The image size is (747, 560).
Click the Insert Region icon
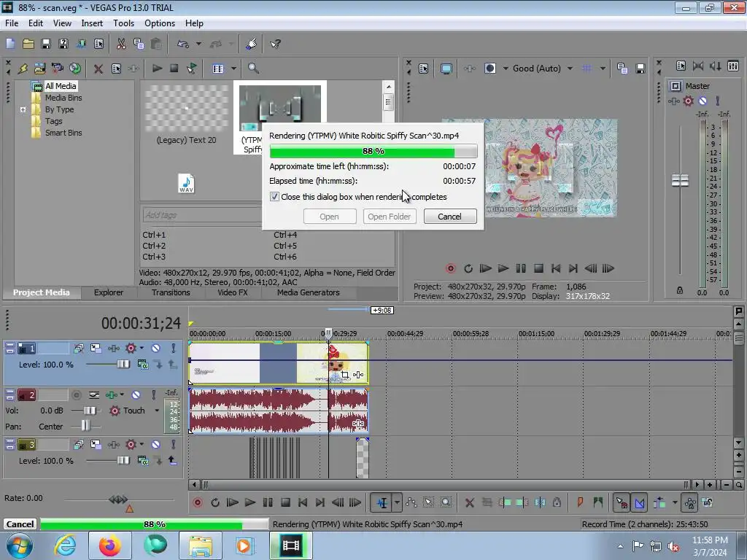pos(598,502)
